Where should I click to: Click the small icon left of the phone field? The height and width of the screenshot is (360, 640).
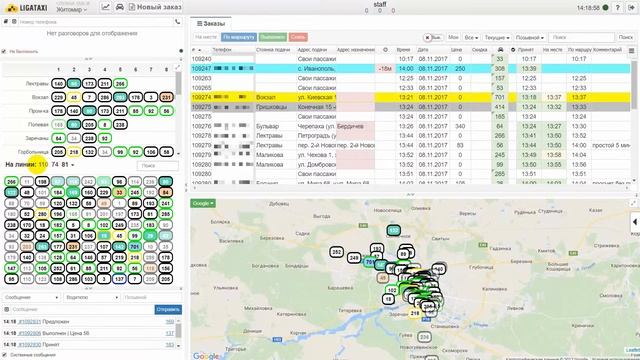[6, 22]
